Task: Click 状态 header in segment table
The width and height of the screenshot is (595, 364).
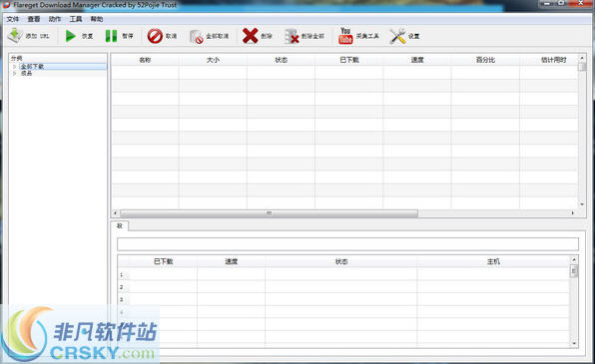Action: (x=341, y=261)
